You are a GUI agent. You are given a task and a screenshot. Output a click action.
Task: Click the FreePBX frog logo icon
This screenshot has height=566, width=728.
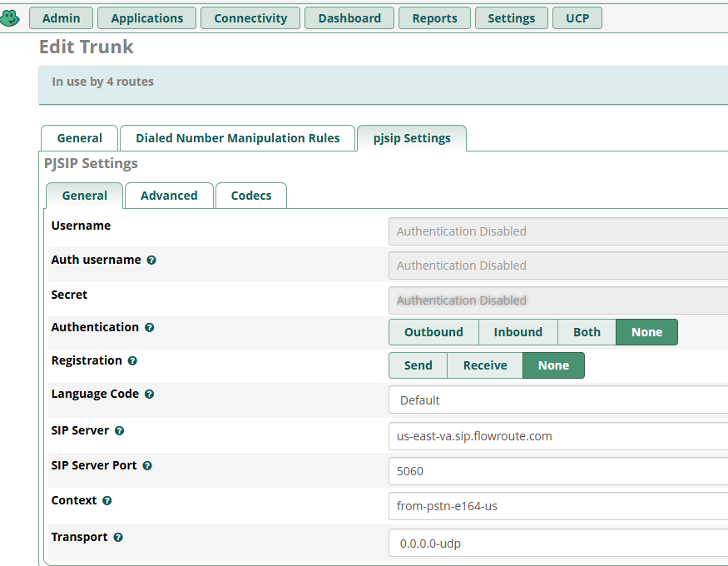coord(10,17)
